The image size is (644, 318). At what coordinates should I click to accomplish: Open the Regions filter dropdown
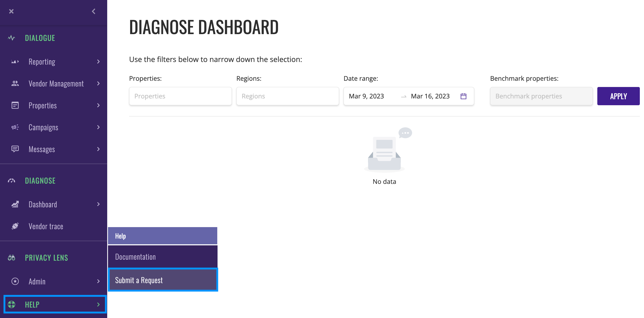(x=288, y=96)
